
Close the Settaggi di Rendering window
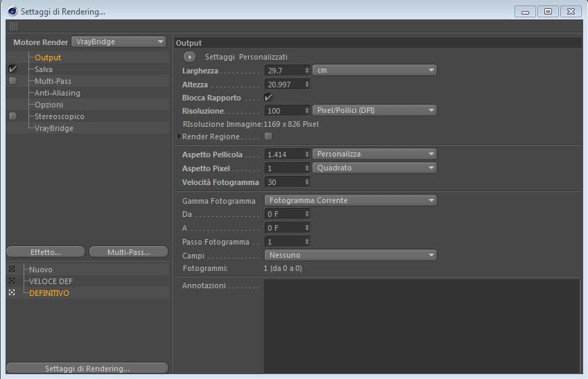coord(571,12)
